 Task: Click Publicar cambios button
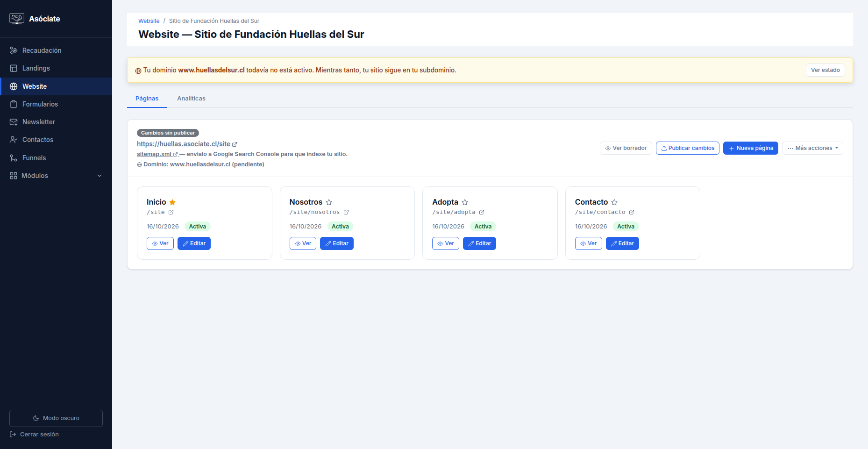688,148
